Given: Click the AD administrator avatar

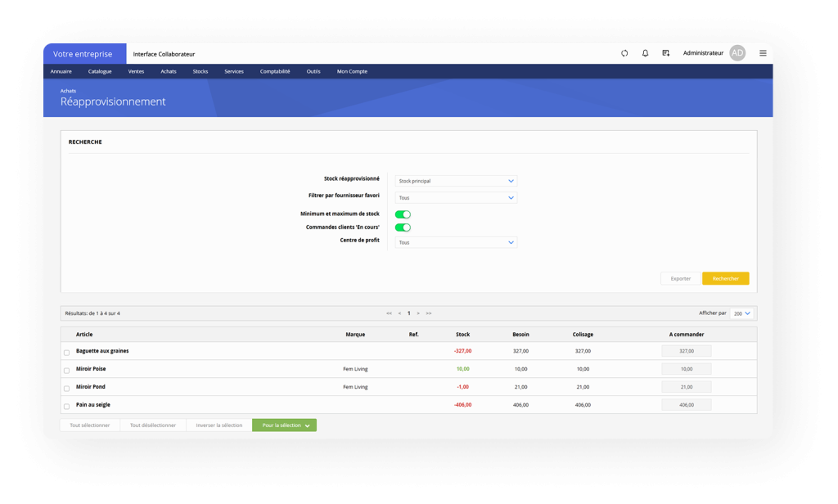Looking at the screenshot, I should (737, 53).
